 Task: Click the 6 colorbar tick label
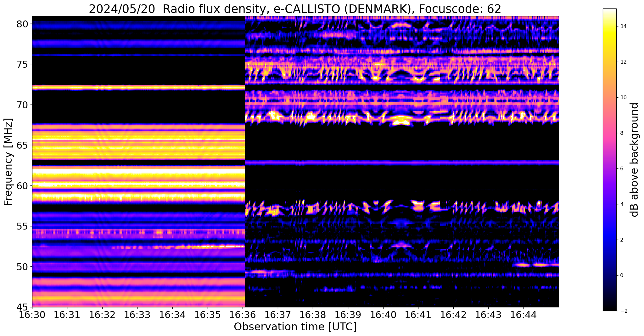[x=621, y=169]
